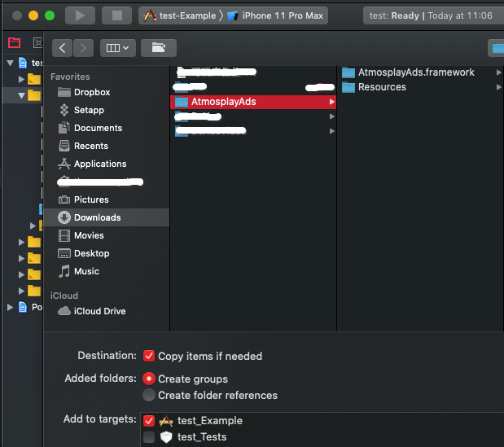Click the test_Tests shield icon
This screenshot has width=504, height=447.
click(x=166, y=437)
